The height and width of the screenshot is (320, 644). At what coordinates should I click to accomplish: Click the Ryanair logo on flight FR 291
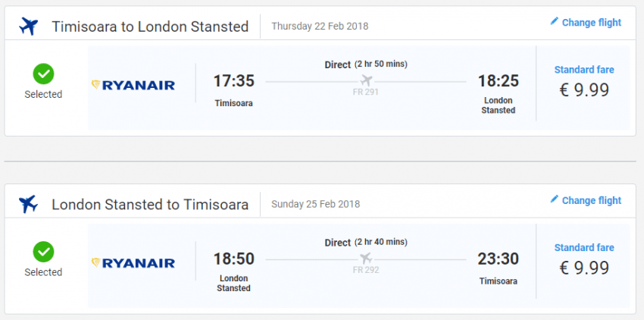click(133, 85)
